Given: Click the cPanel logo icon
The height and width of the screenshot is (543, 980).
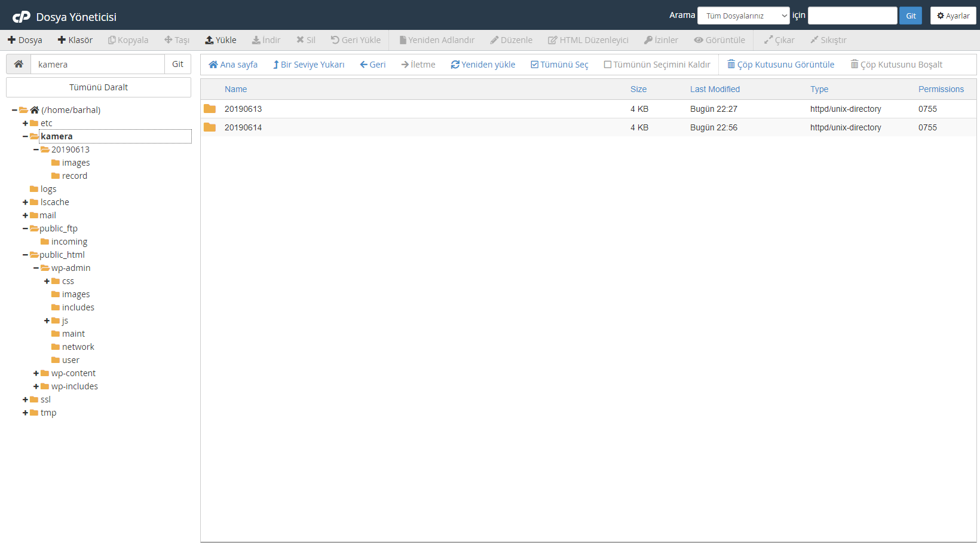Looking at the screenshot, I should coord(22,17).
